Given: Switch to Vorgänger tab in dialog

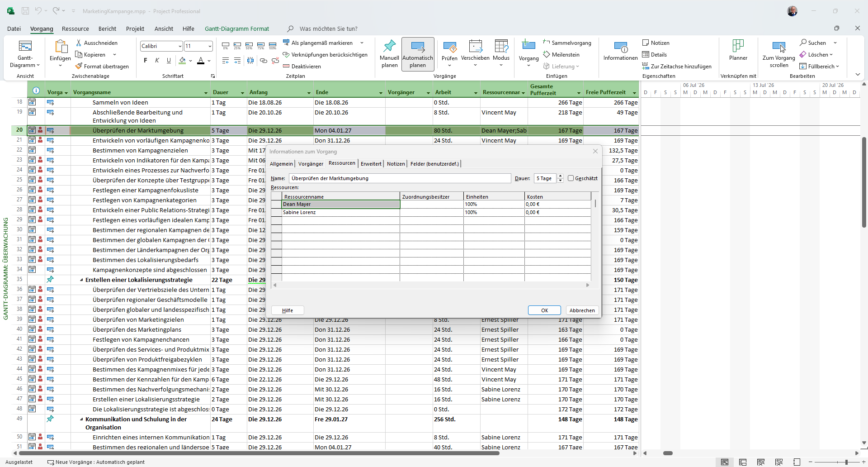Looking at the screenshot, I should click(311, 164).
